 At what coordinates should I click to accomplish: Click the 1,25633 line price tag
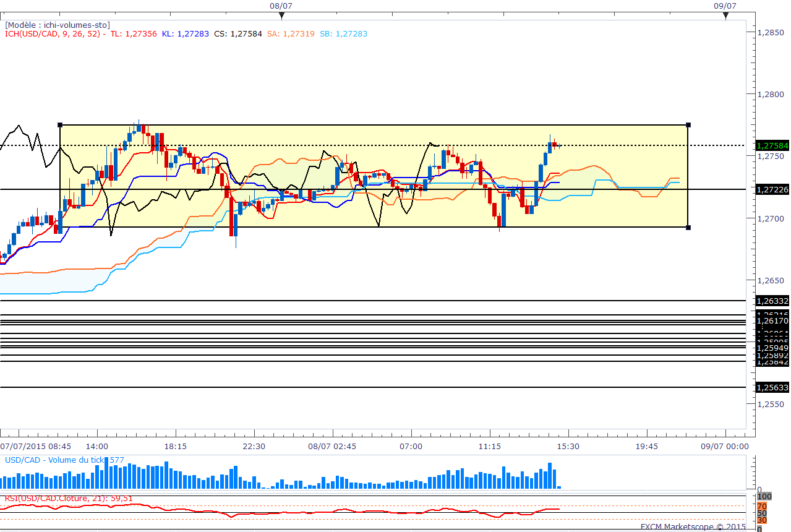771,387
